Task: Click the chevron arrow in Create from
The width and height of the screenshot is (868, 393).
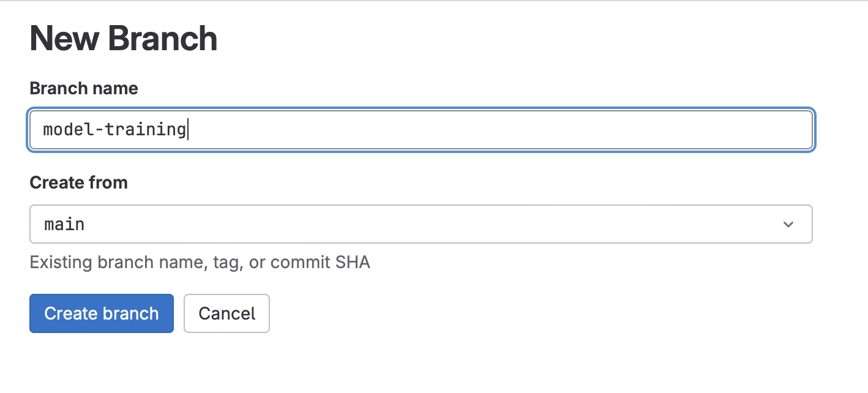Action: coord(788,225)
